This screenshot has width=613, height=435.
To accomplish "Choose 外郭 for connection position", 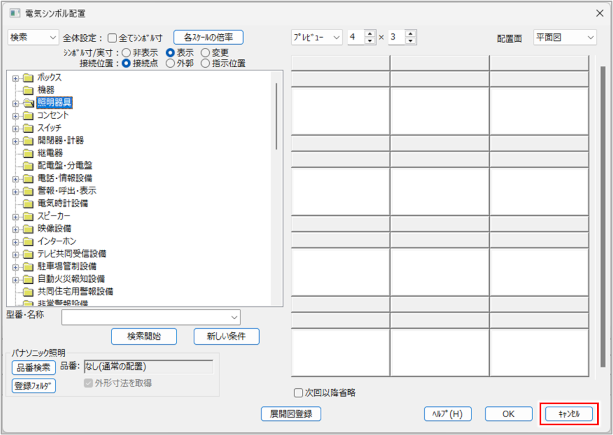I will point(170,62).
